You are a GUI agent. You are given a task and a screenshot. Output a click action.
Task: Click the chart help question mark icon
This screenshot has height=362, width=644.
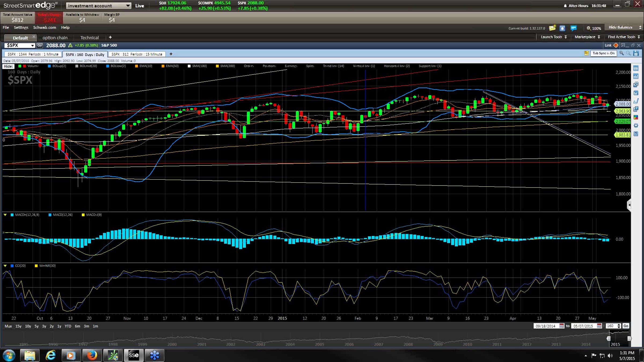636,134
